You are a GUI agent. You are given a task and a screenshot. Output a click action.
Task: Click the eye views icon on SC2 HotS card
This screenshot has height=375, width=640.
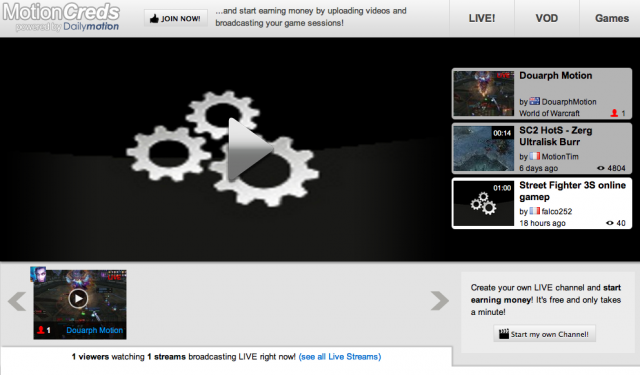(601, 168)
